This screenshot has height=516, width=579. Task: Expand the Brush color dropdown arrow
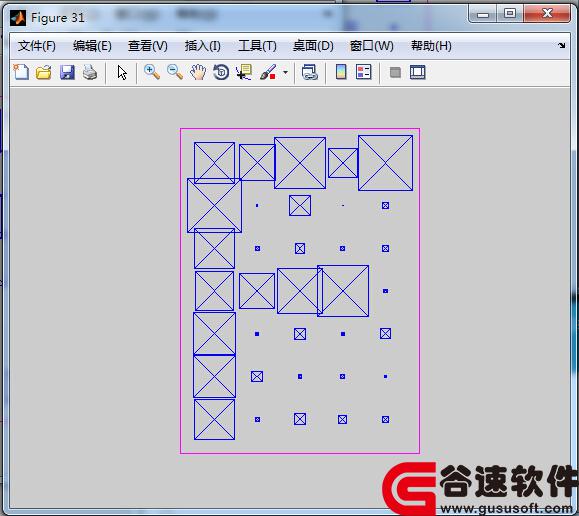point(285,72)
